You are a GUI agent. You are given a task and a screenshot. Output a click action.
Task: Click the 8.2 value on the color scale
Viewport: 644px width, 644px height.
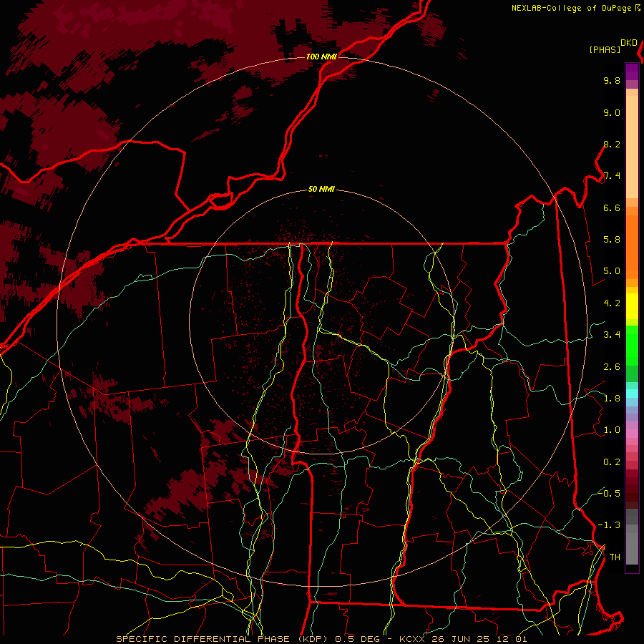pyautogui.click(x=612, y=144)
